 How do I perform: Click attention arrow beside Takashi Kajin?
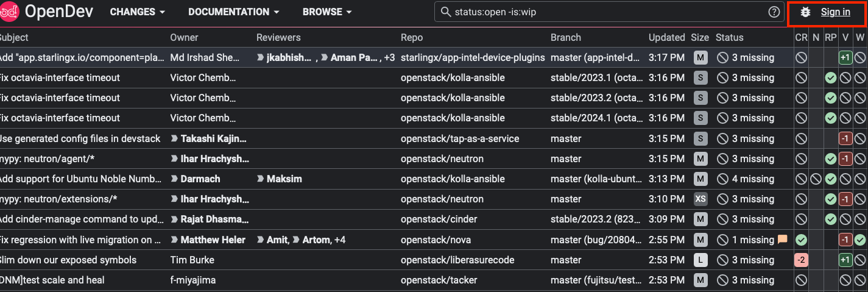coord(174,139)
